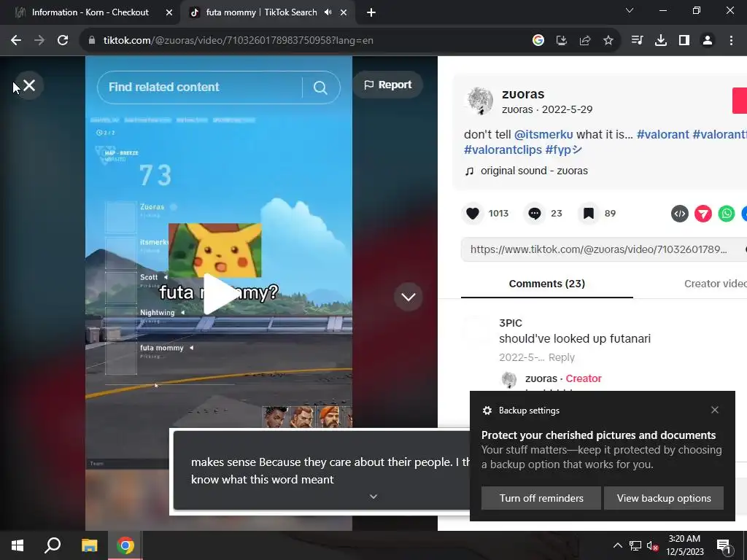Screen dimensions: 747x560
Task: Switch to the Comments (23) tab
Action: pyautogui.click(x=547, y=284)
